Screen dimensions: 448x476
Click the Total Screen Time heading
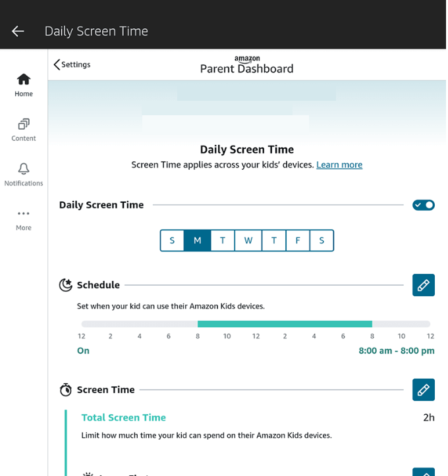[x=124, y=417]
